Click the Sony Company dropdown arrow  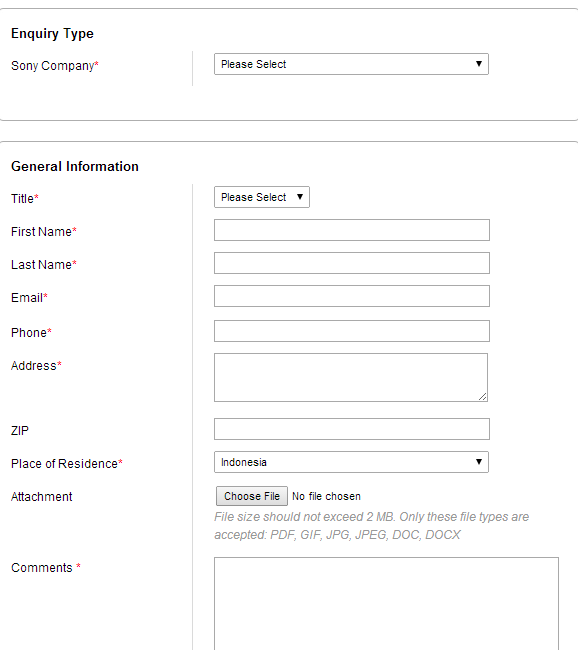click(479, 64)
